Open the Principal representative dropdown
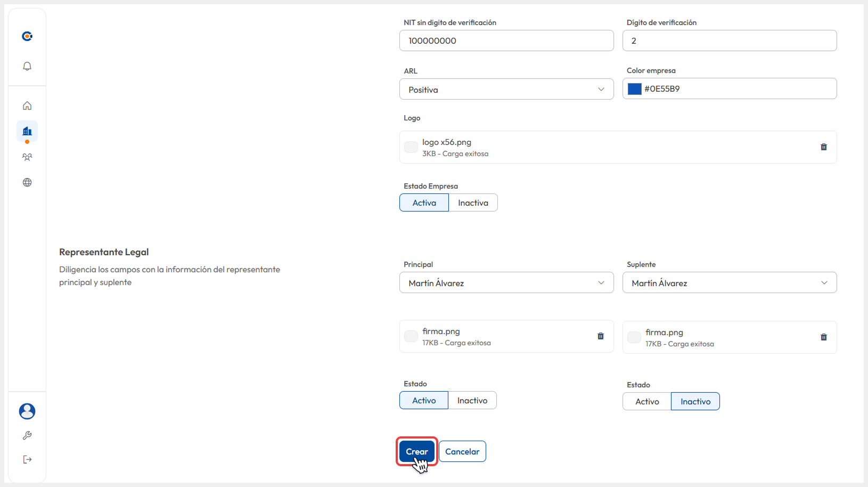868x487 pixels. click(506, 283)
